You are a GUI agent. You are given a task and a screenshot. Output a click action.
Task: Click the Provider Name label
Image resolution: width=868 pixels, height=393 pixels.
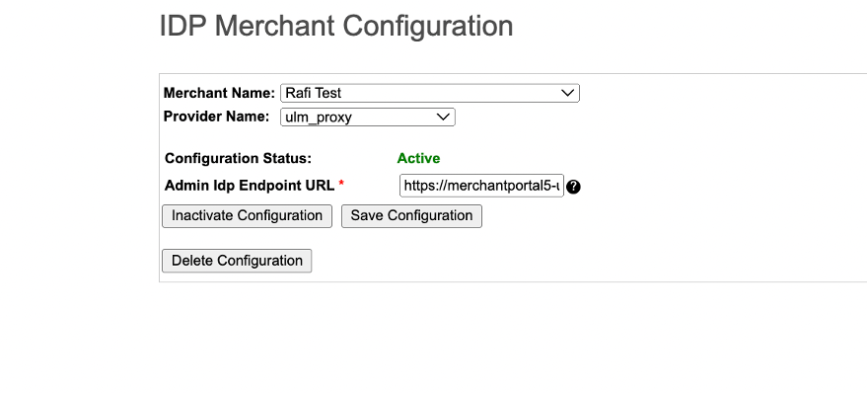[x=216, y=117]
